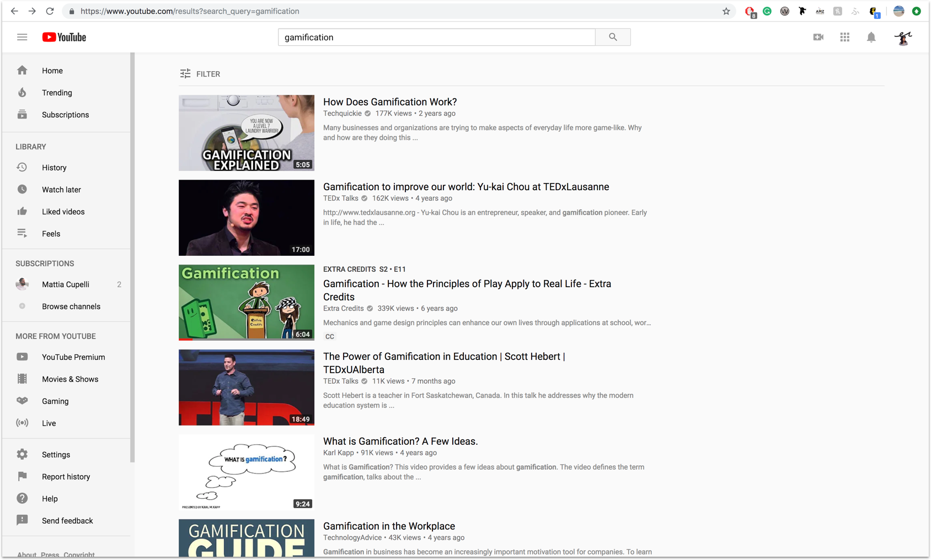Open Movies & Shows

click(66, 379)
